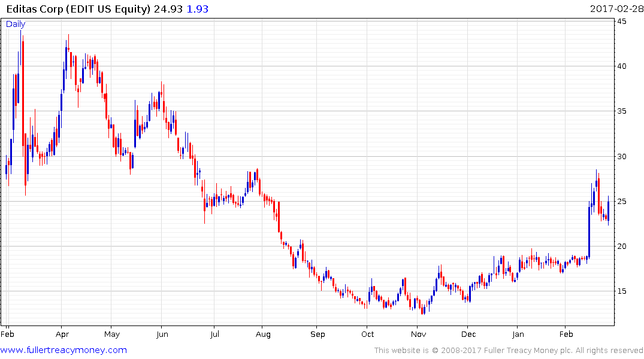Select the price change value 1.93
Viewport: 644px width, 359px height.
(x=198, y=9)
